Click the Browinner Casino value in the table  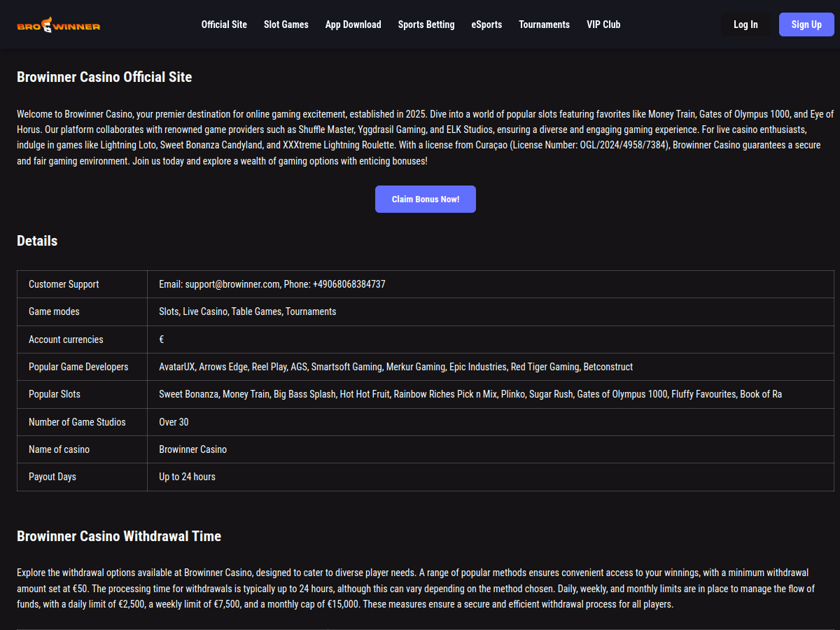coord(193,449)
